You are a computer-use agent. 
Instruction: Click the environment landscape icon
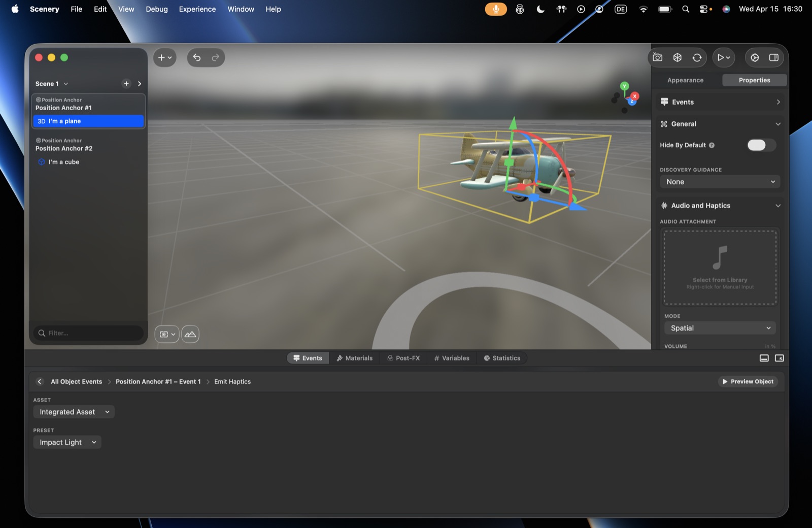[x=190, y=334]
